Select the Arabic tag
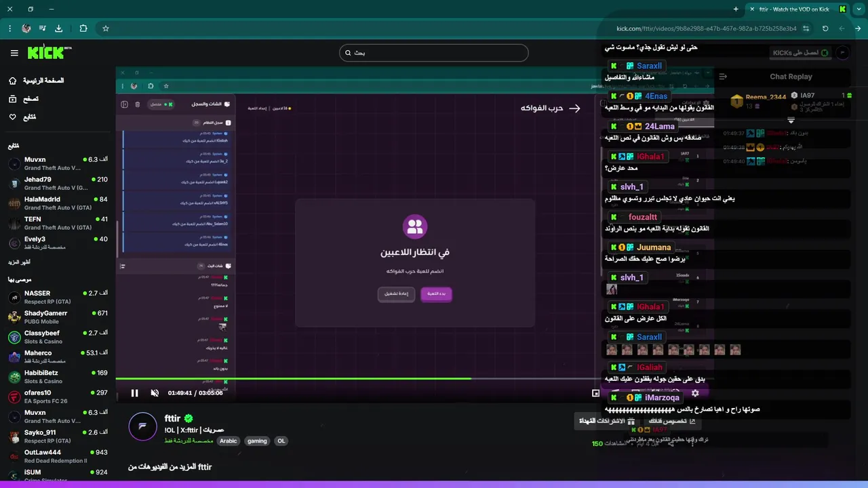 [229, 441]
